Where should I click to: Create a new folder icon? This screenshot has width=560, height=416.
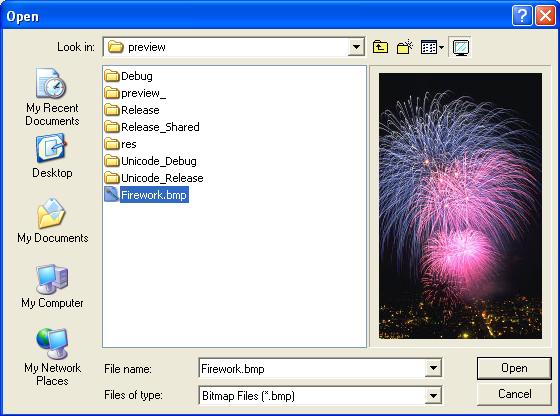[405, 47]
